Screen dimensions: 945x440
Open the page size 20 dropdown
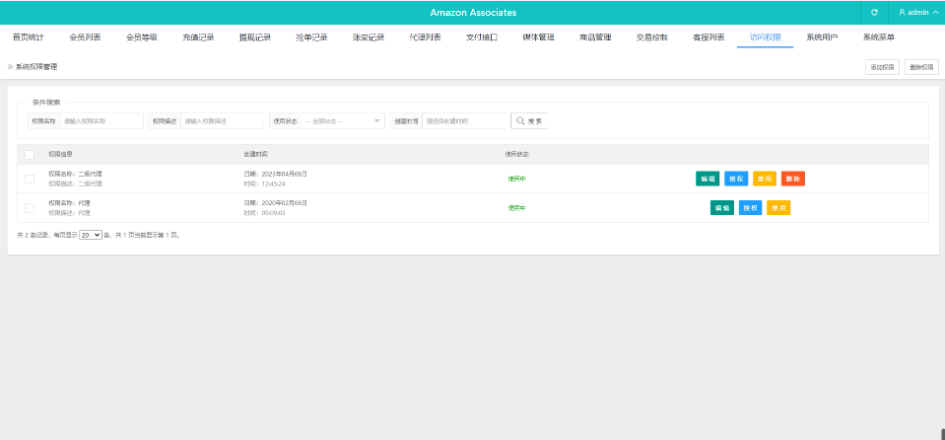[90, 235]
